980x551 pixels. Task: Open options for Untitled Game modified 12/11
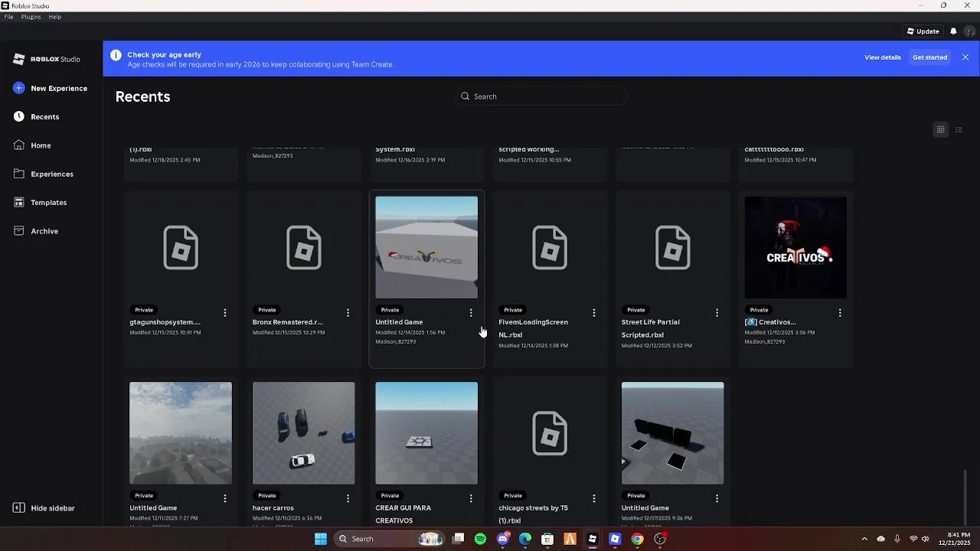(225, 498)
